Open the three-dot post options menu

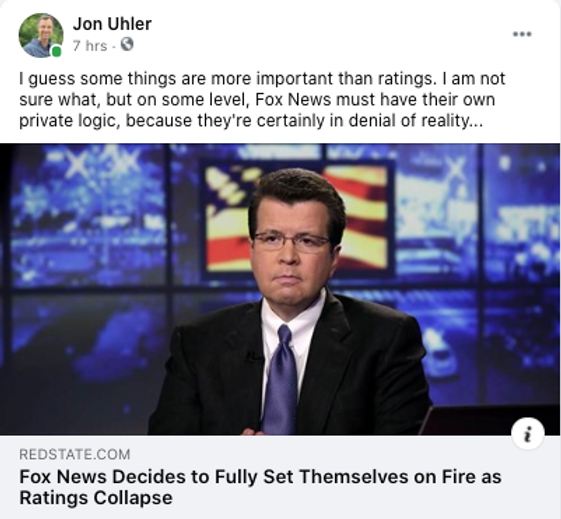click(522, 34)
